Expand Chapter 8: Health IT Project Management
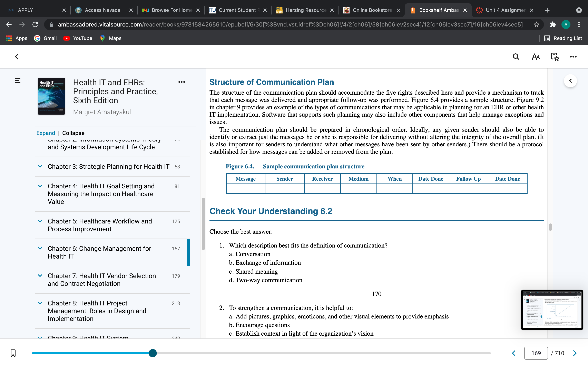This screenshot has width=588, height=367. tap(40, 303)
